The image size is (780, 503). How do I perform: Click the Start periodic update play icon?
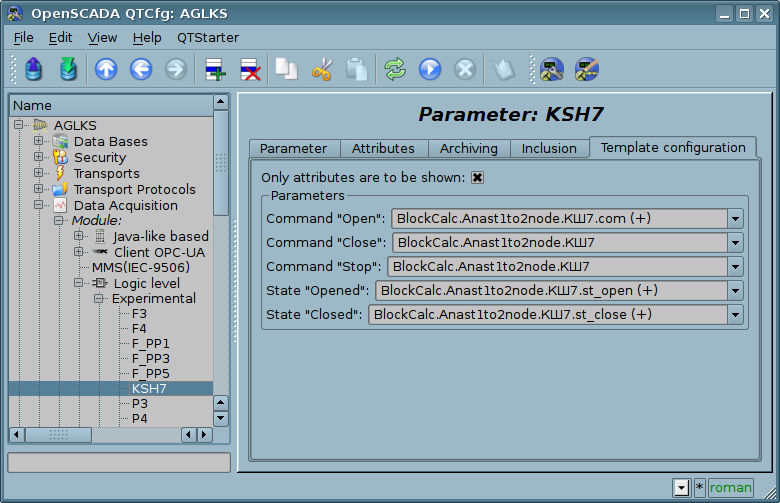pos(430,69)
